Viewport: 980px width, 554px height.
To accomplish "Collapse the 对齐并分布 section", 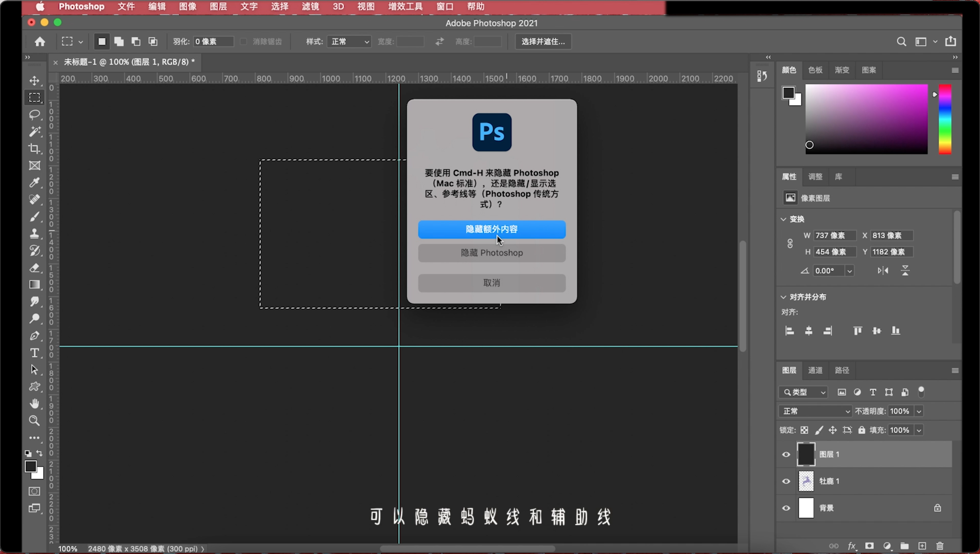I will [x=783, y=297].
